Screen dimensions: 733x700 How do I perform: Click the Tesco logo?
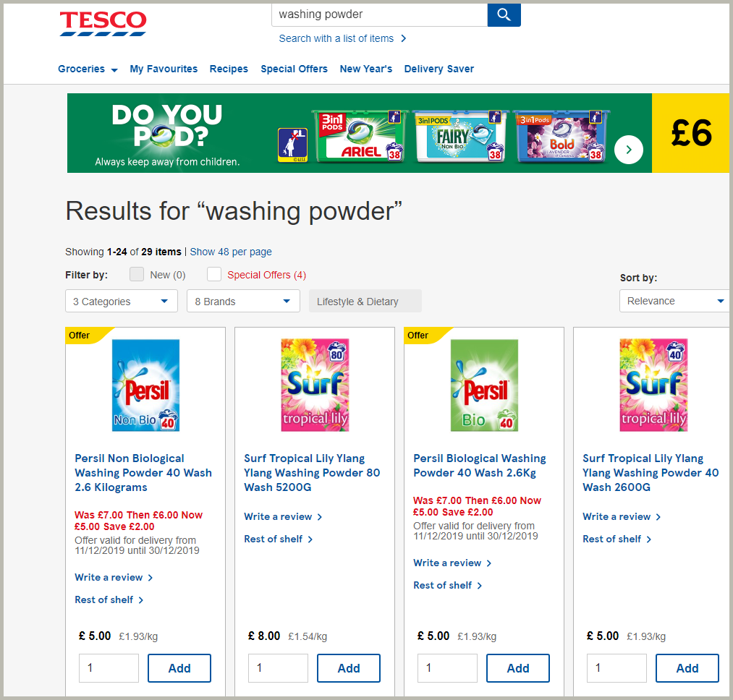click(103, 23)
